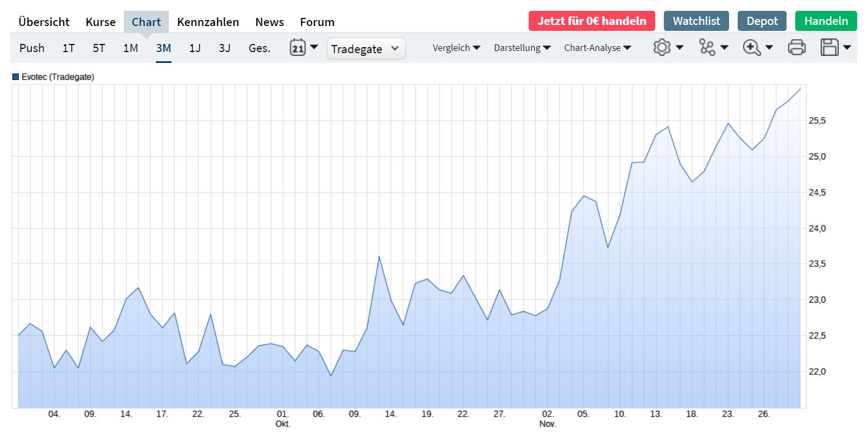Click the 24,5 price axis label

click(x=817, y=193)
